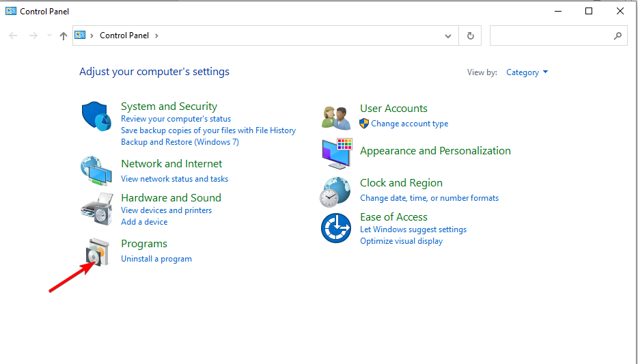
Task: Expand the chevron after Control Panel breadcrumb
Action: pos(156,36)
